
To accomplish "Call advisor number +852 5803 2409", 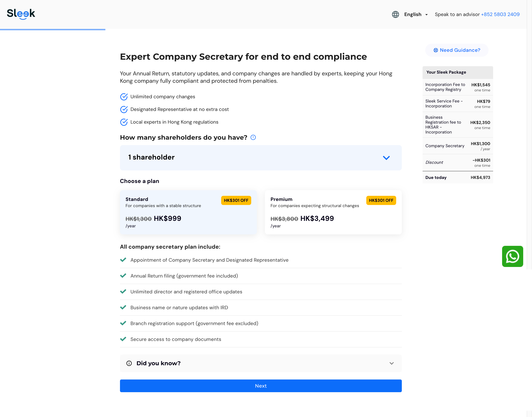I will point(500,14).
